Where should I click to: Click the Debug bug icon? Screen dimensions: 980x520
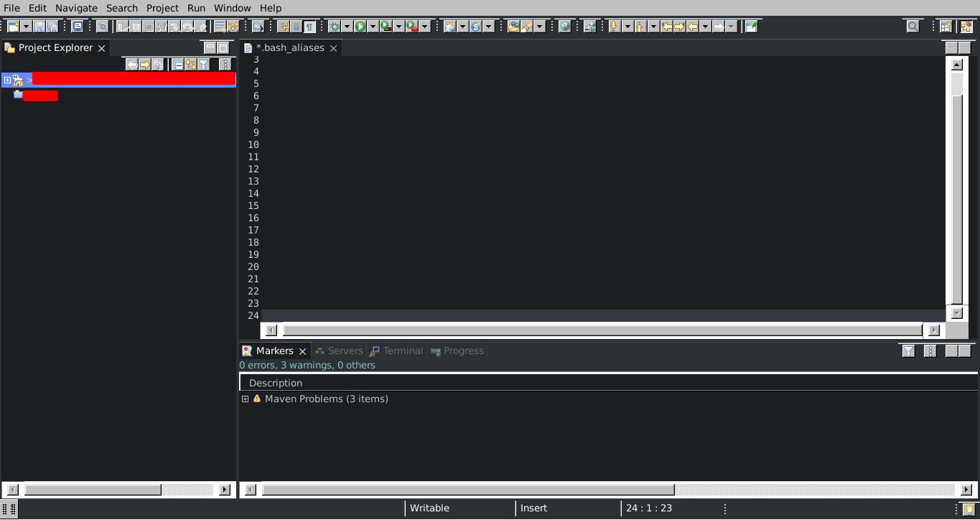click(x=335, y=27)
